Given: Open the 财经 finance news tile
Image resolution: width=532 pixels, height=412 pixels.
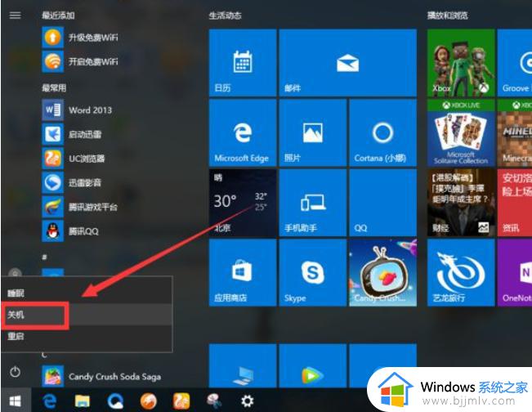Looking at the screenshot, I should pos(461,203).
